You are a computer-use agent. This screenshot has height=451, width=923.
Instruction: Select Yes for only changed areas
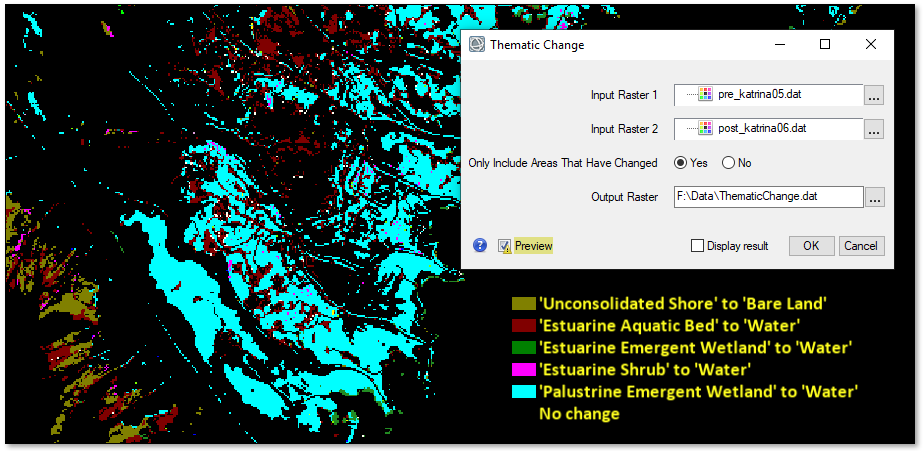(681, 163)
